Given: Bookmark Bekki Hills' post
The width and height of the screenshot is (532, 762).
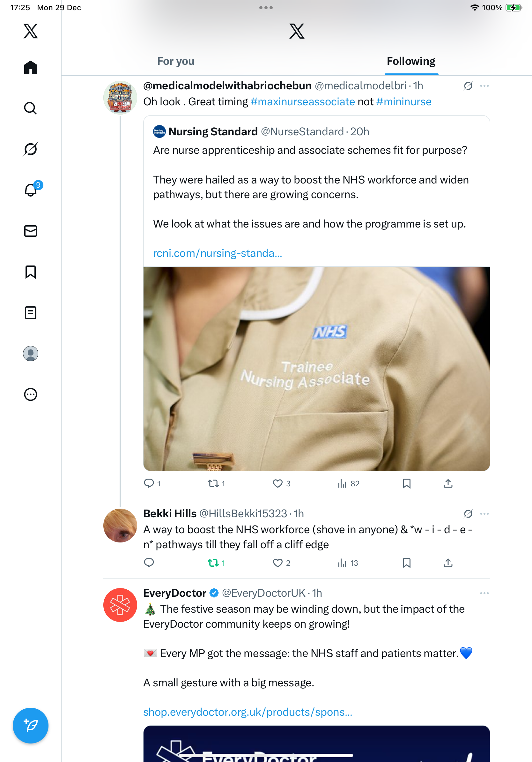Looking at the screenshot, I should coord(406,563).
